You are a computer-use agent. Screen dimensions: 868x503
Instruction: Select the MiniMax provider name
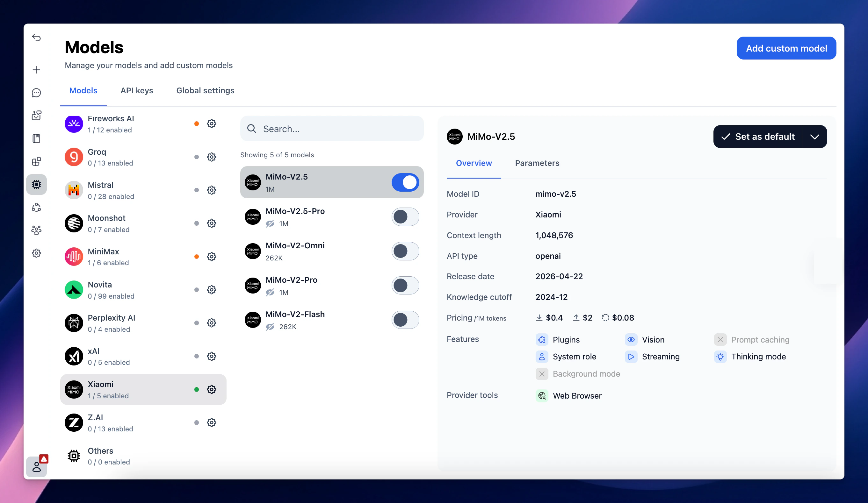pos(103,251)
